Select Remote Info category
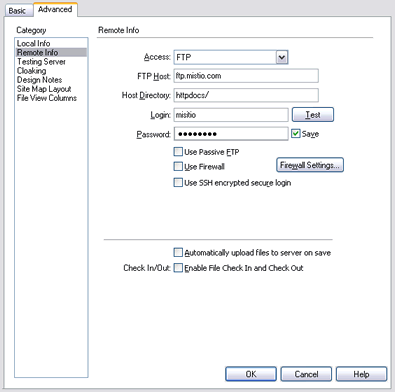Image resolution: width=395 pixels, height=392 pixels. [x=51, y=52]
